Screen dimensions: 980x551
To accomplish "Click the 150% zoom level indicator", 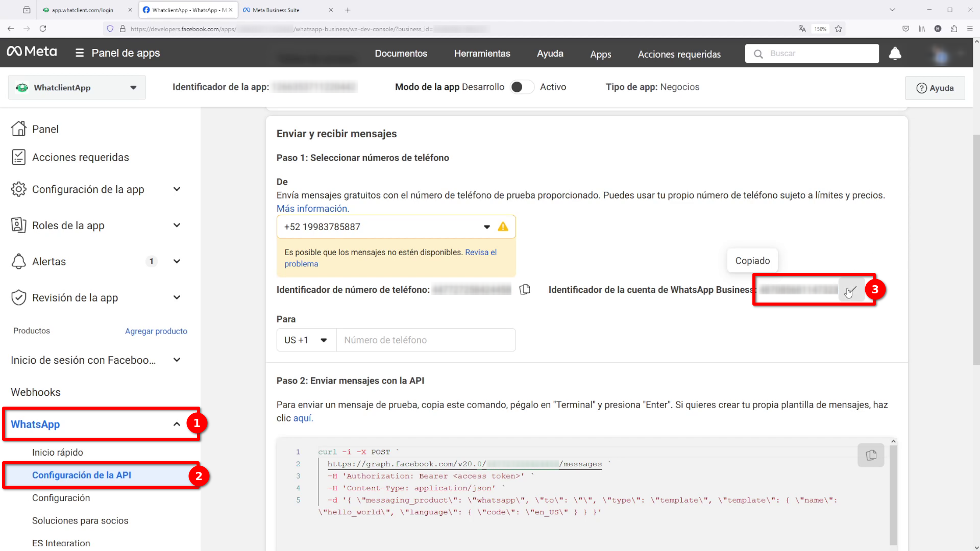I will (x=820, y=29).
